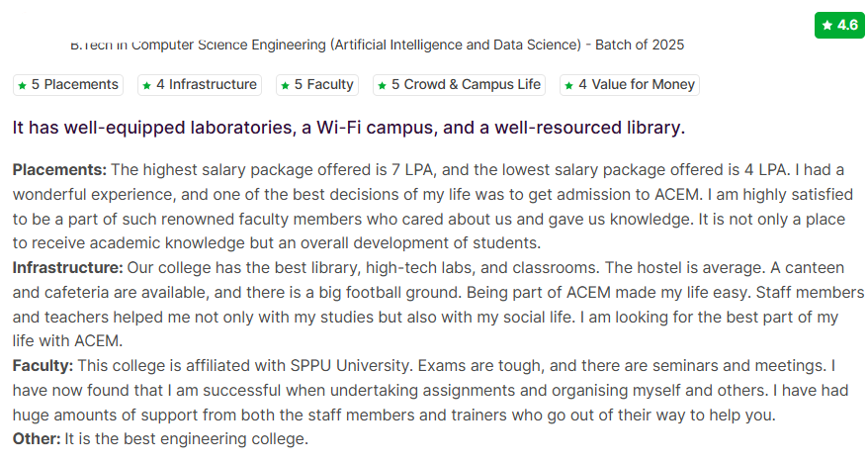Click the bold "Infrastructure:" section label
Image resolution: width=868 pixels, height=462 pixels.
click(68, 267)
